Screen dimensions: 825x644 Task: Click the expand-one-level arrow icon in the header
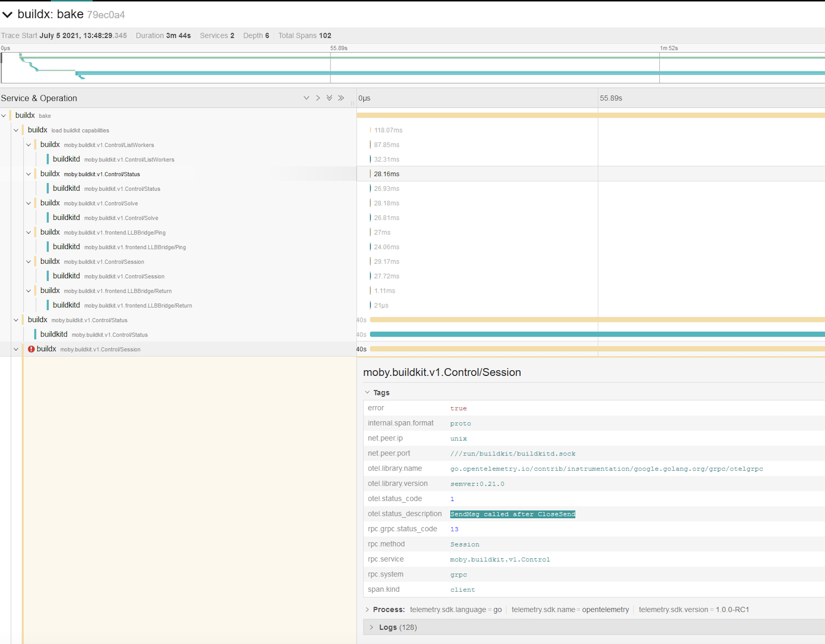pos(318,98)
